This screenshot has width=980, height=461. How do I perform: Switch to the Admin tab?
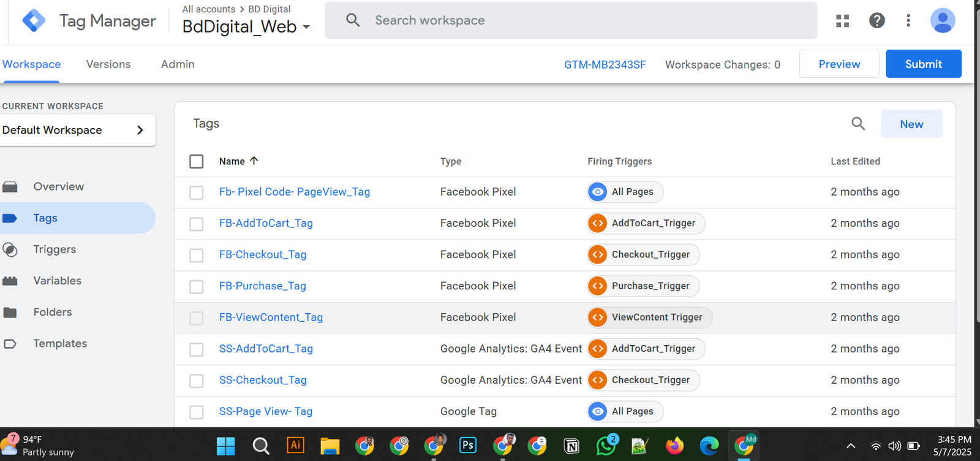coord(178,64)
